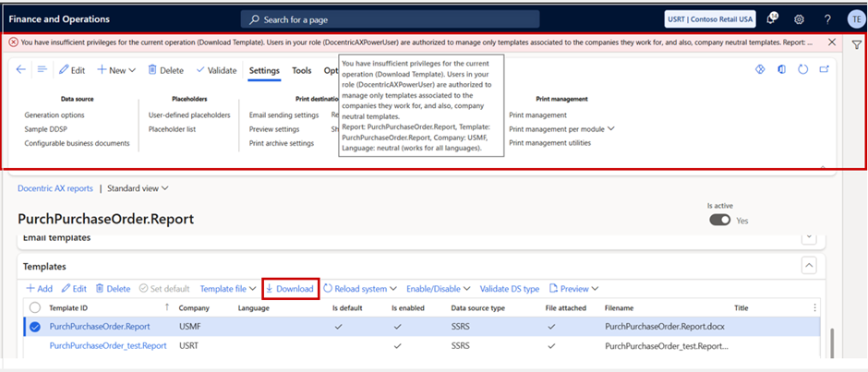Open the Standard view selector
Viewport: 868px width, 372px height.
pos(138,188)
